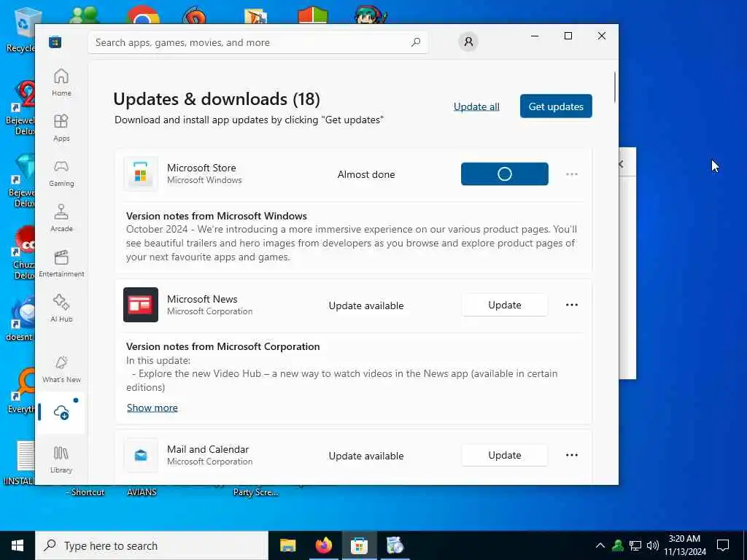Show hidden system tray icons
The image size is (747, 560).
click(600, 545)
